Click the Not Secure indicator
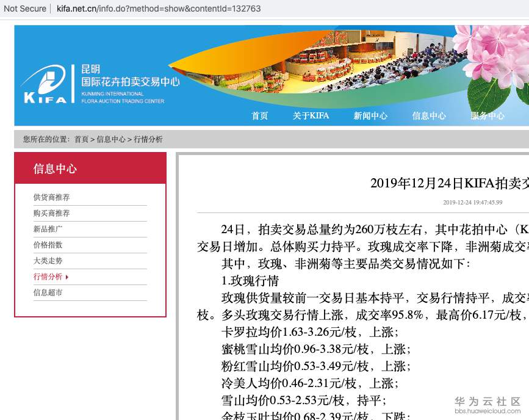 pyautogui.click(x=25, y=9)
